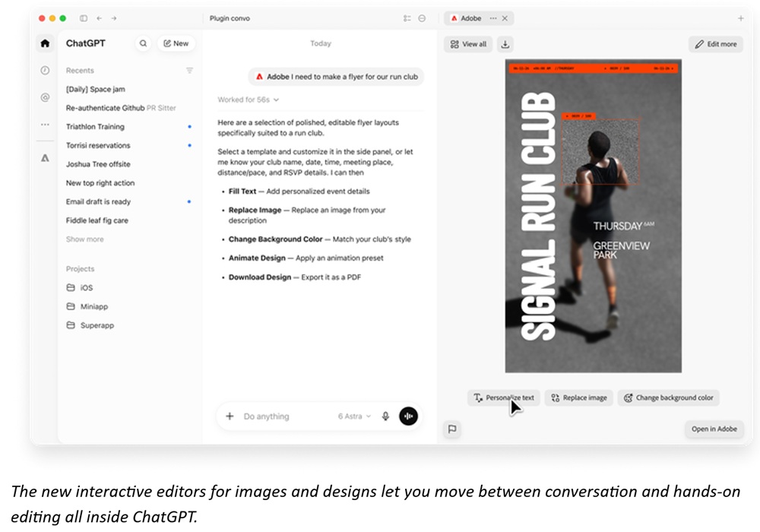Click the flag report icon

pos(452,429)
